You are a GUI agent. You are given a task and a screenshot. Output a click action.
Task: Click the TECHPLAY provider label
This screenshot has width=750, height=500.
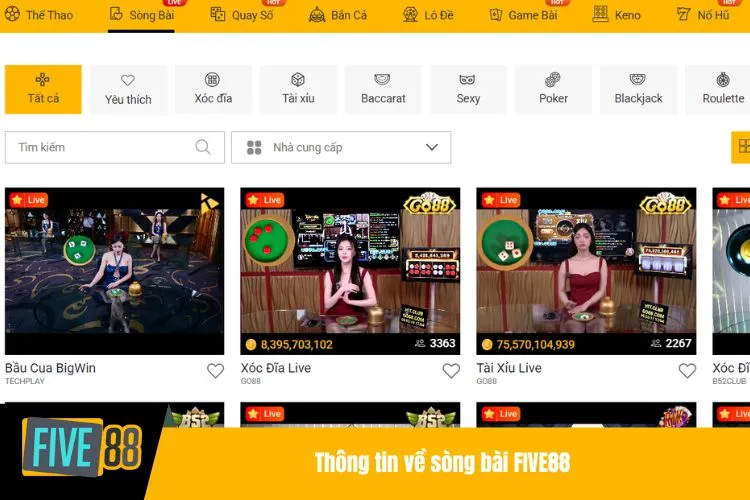[x=25, y=381]
